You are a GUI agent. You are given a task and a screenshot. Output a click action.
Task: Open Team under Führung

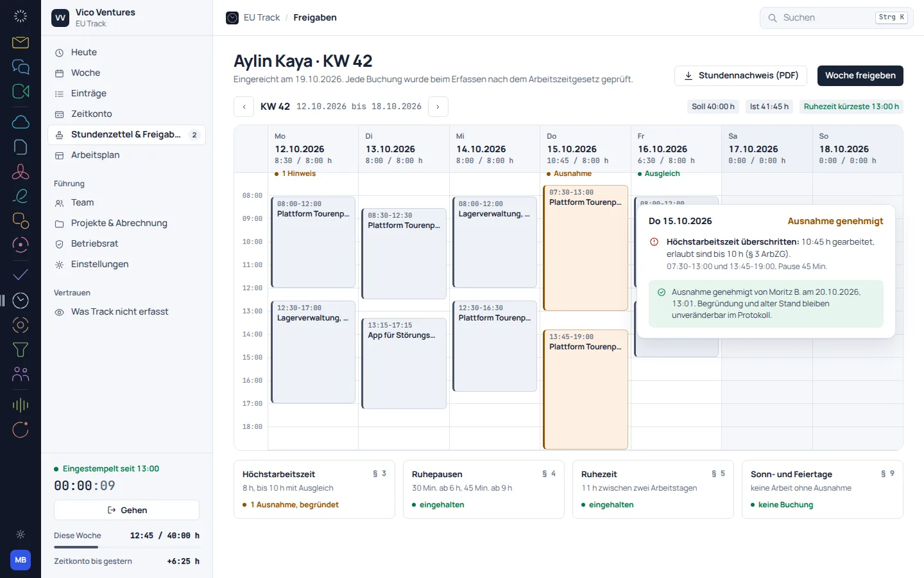tap(126, 203)
